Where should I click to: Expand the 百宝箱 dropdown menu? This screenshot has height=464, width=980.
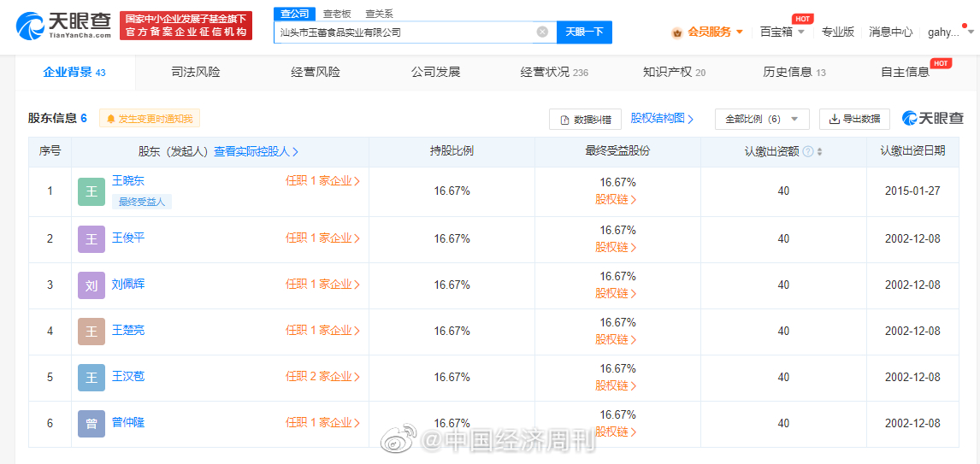click(x=782, y=32)
